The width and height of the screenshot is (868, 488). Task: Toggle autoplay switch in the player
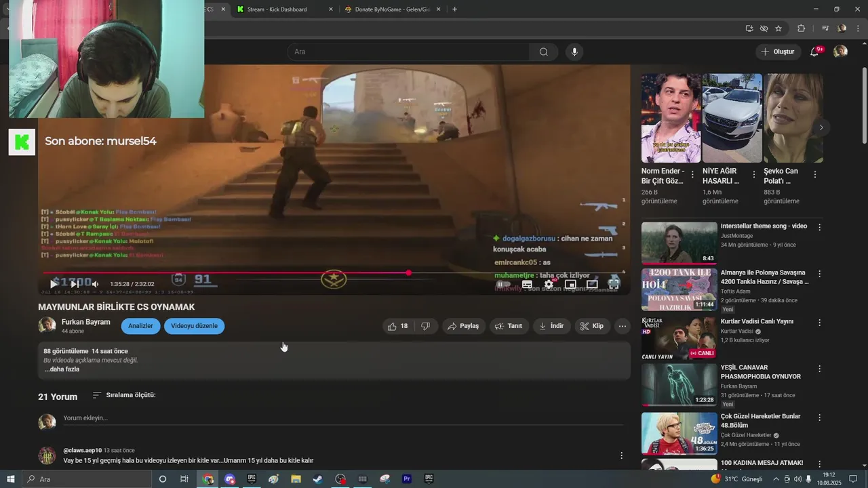click(503, 284)
